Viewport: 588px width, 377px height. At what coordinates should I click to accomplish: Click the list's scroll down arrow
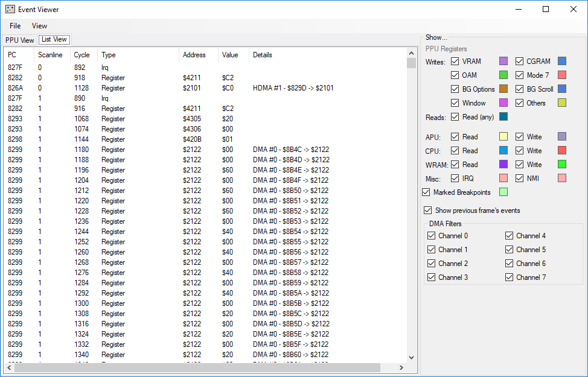(411, 358)
